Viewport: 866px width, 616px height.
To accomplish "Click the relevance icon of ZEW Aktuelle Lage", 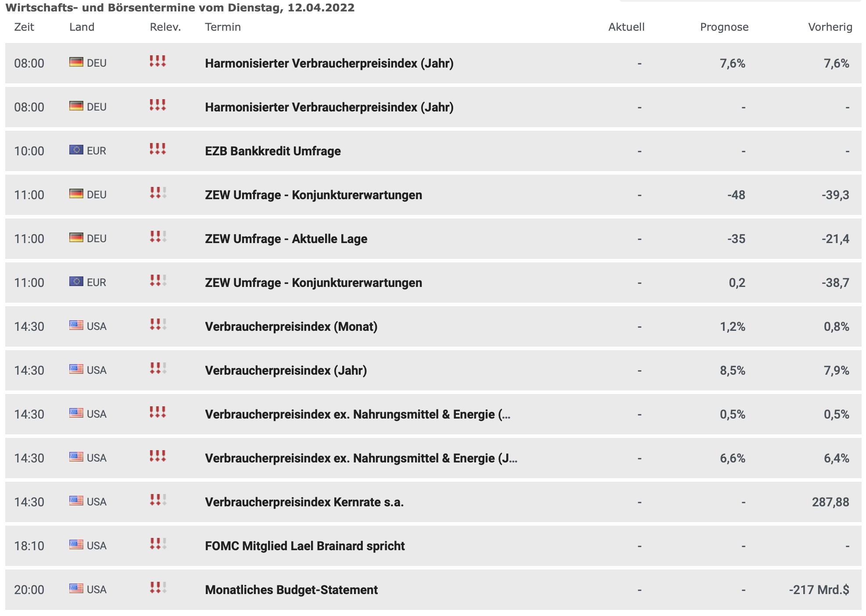I will (158, 236).
